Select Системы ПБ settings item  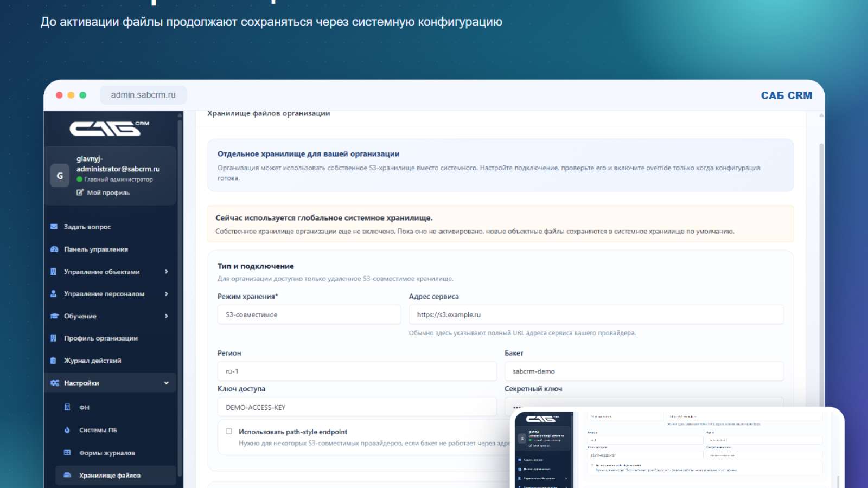pos(116,430)
